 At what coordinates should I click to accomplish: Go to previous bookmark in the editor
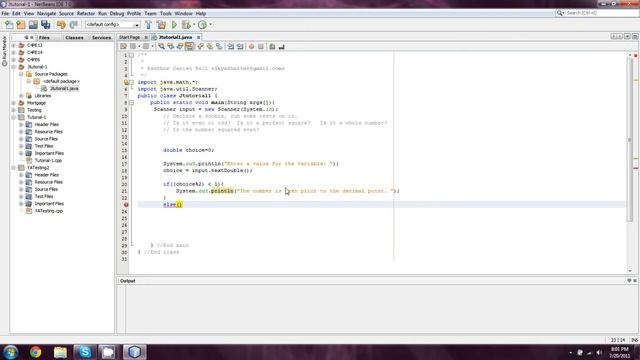coord(200,47)
